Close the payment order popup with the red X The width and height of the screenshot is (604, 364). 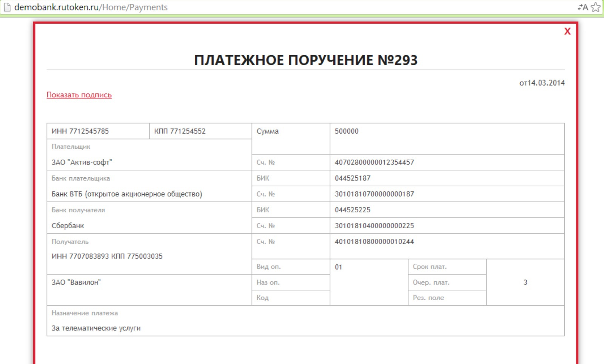click(x=567, y=31)
